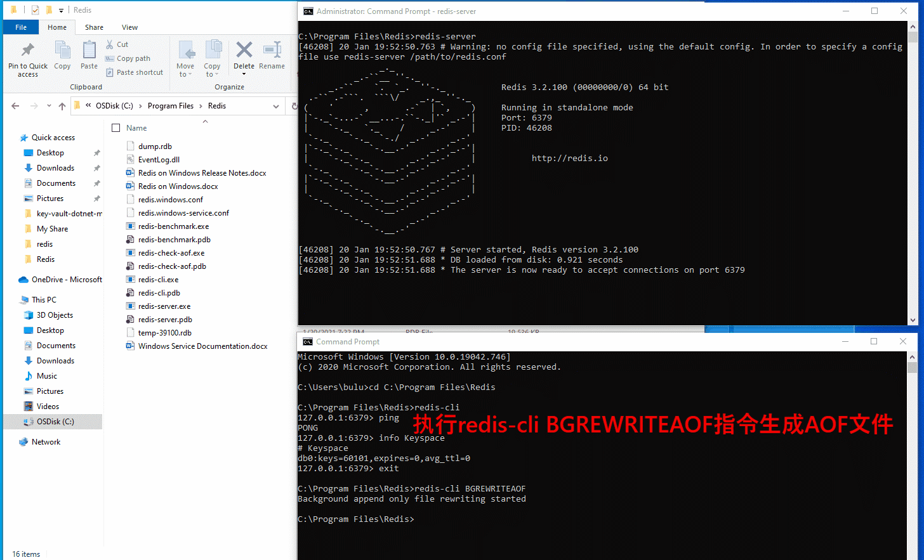This screenshot has height=560, width=924.
Task: Select pinned Desktop under Quick access
Action: point(50,153)
